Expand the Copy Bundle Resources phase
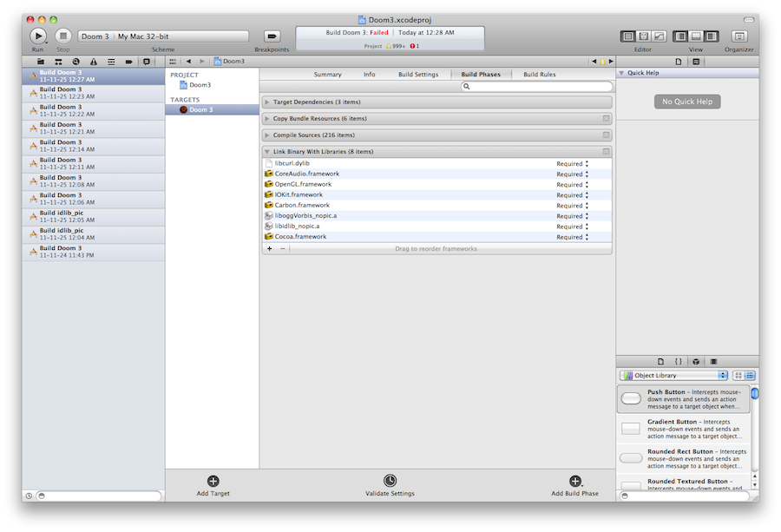Viewport: 781px width, 532px height. pyautogui.click(x=267, y=119)
